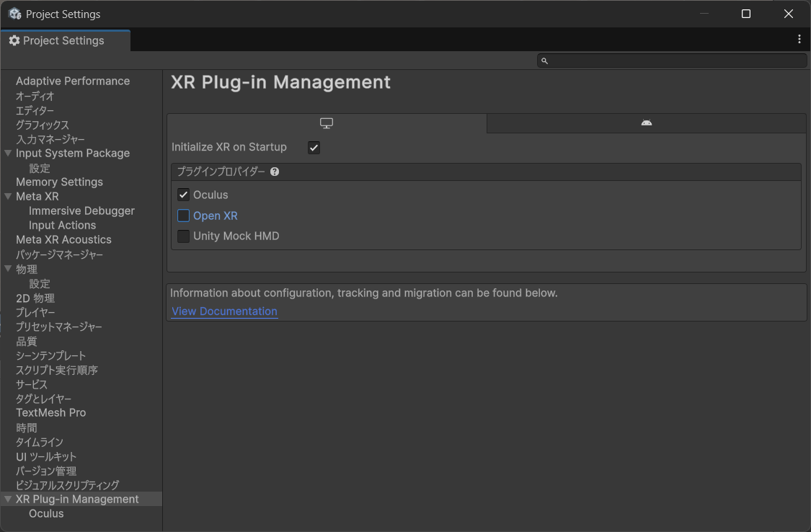Select 時間 settings
This screenshot has height=532, width=811.
point(27,427)
